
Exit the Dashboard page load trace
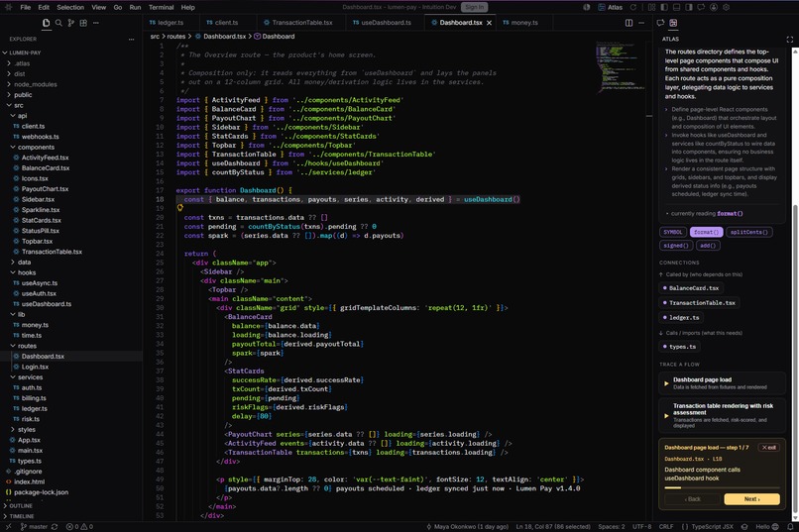tap(769, 448)
